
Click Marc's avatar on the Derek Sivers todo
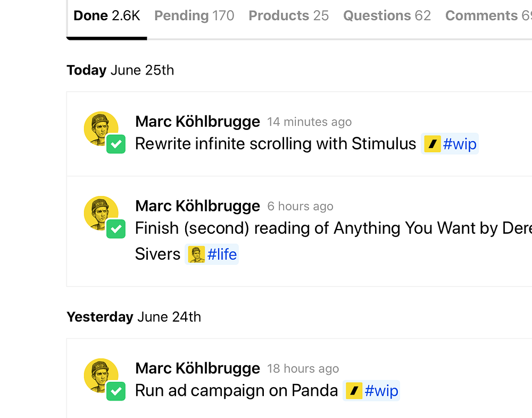point(101,213)
